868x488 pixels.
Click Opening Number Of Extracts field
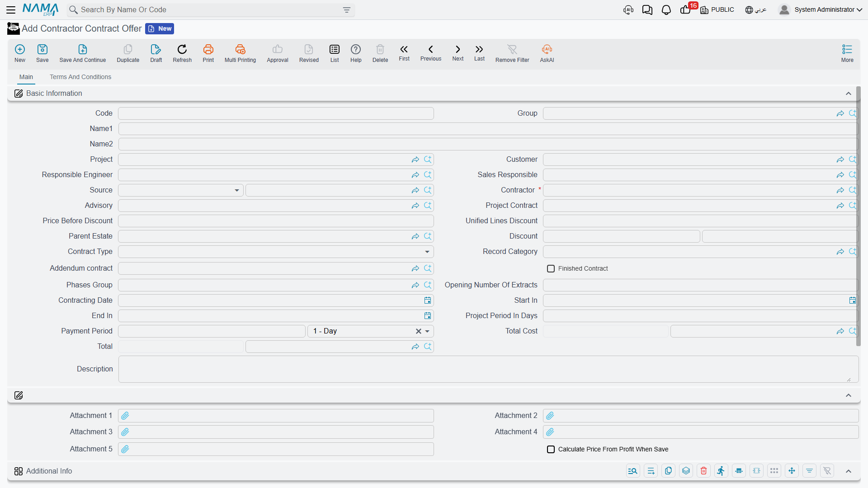pos(700,285)
